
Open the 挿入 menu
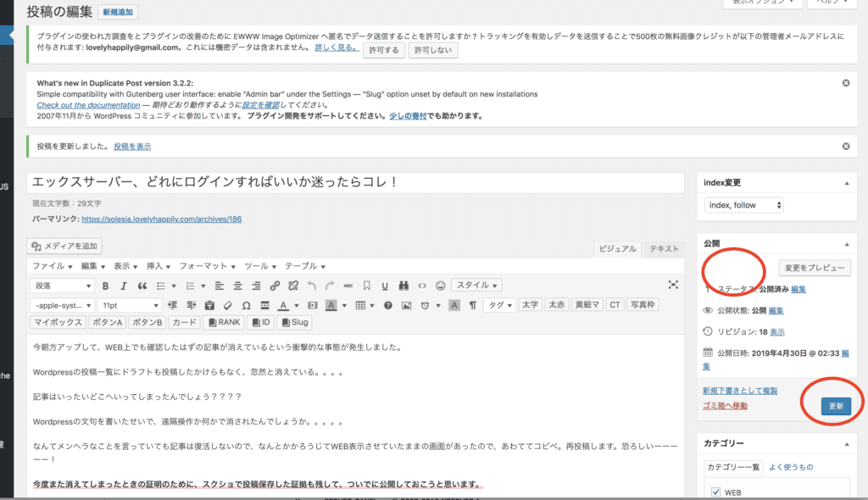[x=158, y=266]
